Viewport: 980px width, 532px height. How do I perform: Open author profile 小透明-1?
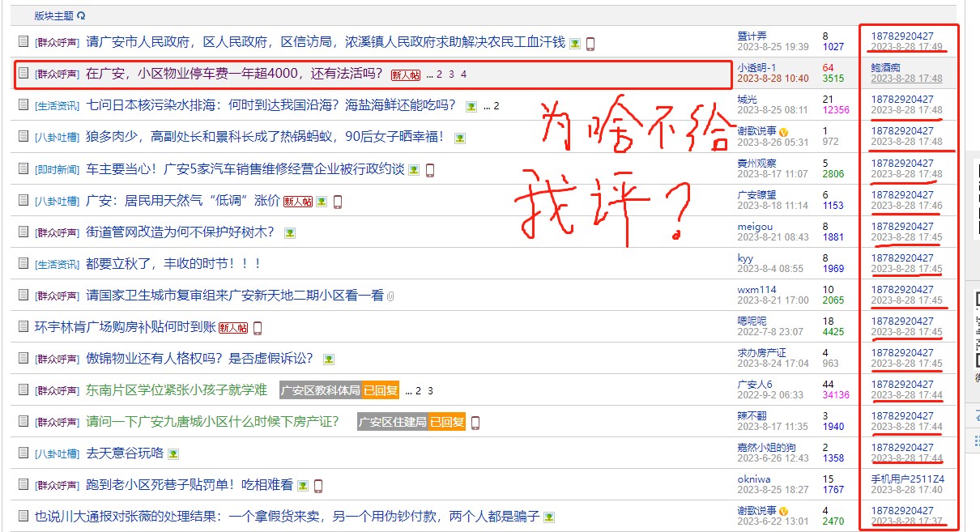(x=756, y=68)
